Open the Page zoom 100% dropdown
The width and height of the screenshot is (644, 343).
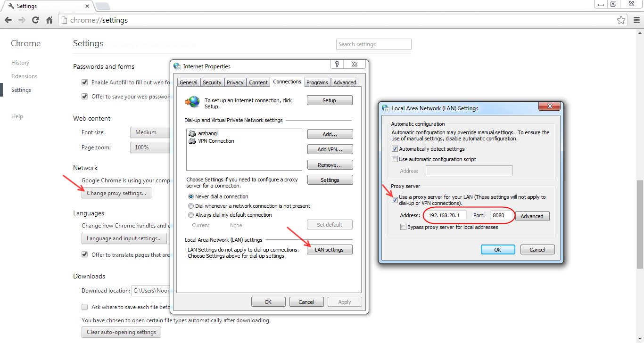coord(150,147)
